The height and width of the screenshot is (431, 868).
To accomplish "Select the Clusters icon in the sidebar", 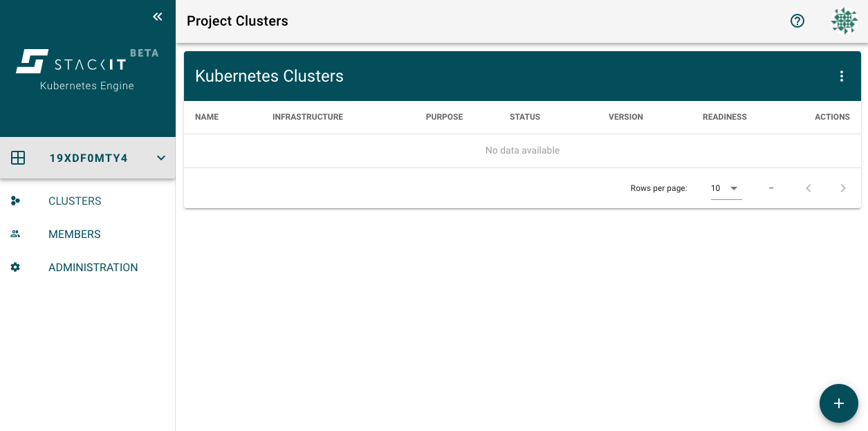I will [15, 201].
